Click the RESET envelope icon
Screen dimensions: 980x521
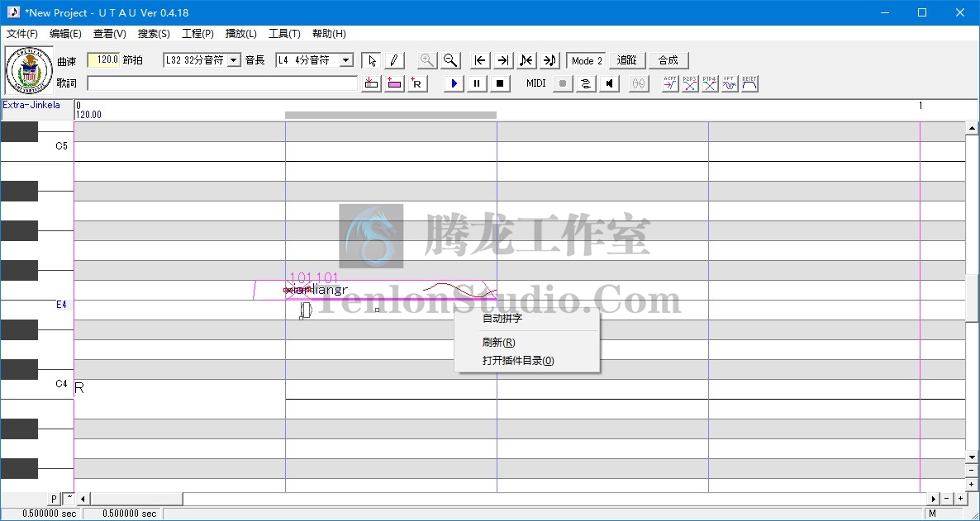point(749,83)
